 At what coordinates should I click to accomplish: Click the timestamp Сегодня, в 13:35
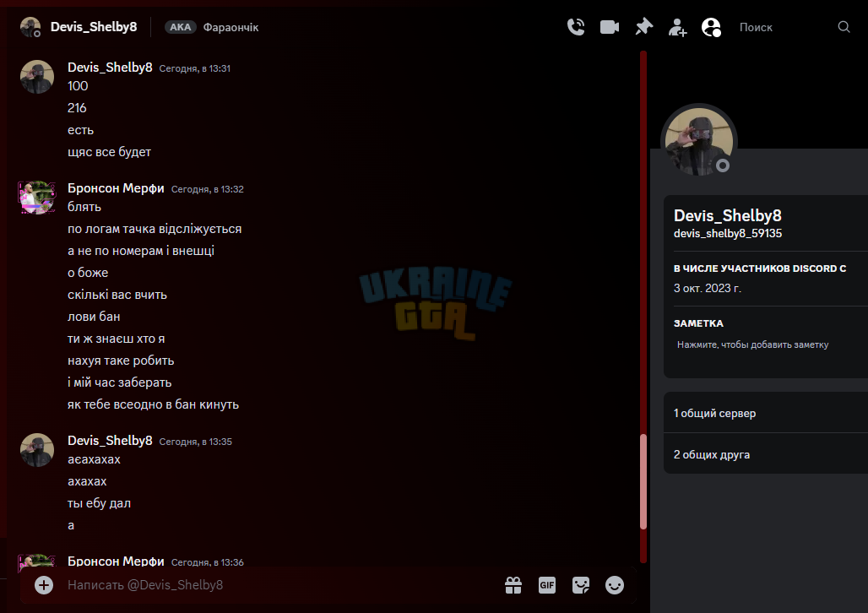pos(195,442)
